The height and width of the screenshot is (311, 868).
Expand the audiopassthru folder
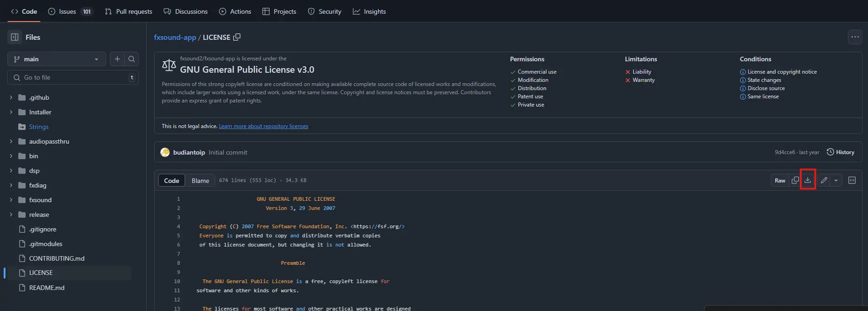pyautogui.click(x=11, y=141)
